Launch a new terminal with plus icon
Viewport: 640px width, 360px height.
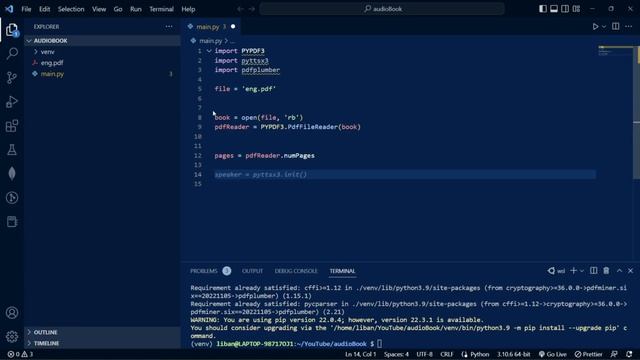tap(573, 271)
